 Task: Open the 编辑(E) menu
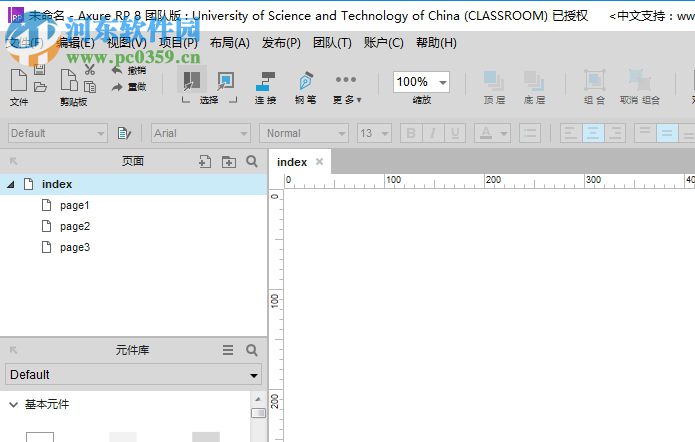tap(76, 43)
